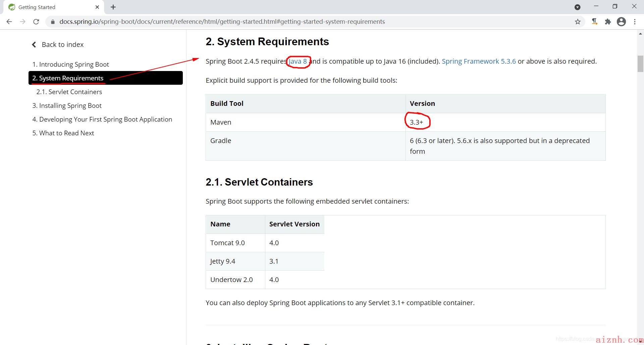Click the Version column header
644x345 pixels.
click(505, 103)
